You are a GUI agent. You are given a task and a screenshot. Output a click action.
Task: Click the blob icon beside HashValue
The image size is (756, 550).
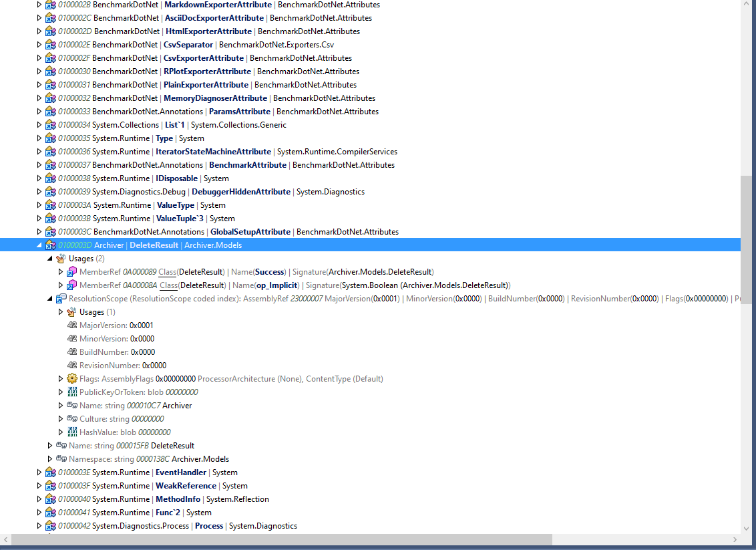[x=72, y=432]
